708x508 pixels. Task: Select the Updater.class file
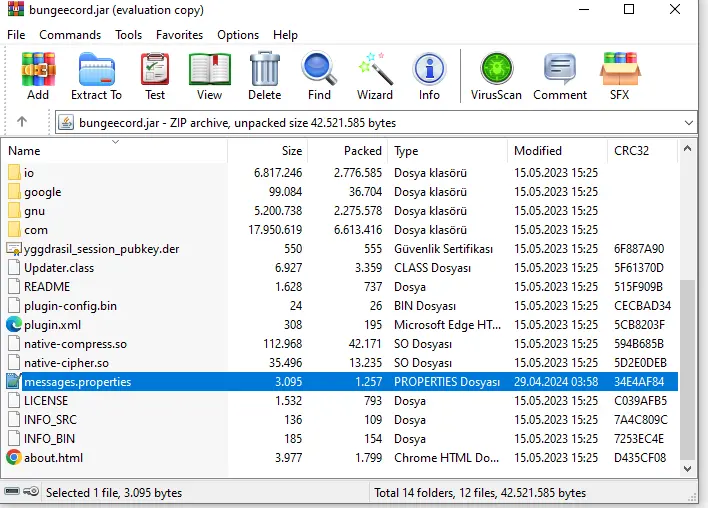[59, 268]
